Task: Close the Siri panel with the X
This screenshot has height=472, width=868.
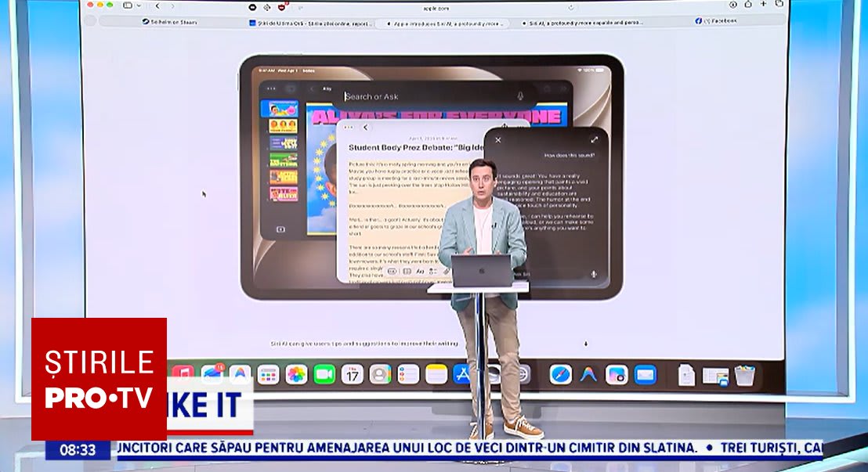Action: click(x=497, y=140)
